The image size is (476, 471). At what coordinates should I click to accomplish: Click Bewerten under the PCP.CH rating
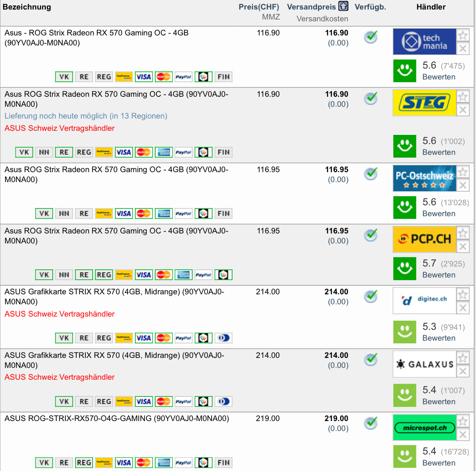439,275
